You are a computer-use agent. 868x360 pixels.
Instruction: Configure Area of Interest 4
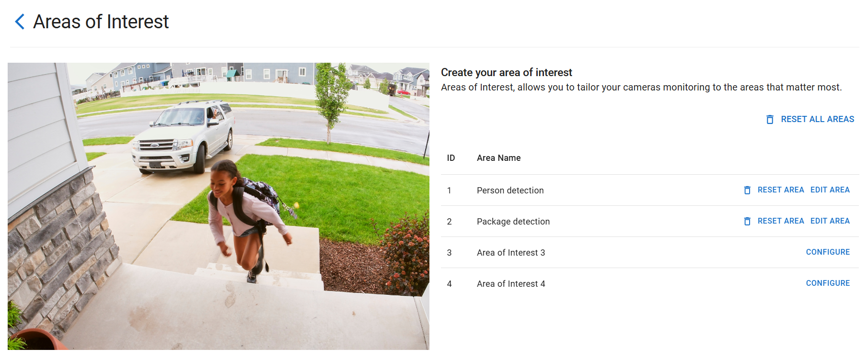[x=828, y=283]
